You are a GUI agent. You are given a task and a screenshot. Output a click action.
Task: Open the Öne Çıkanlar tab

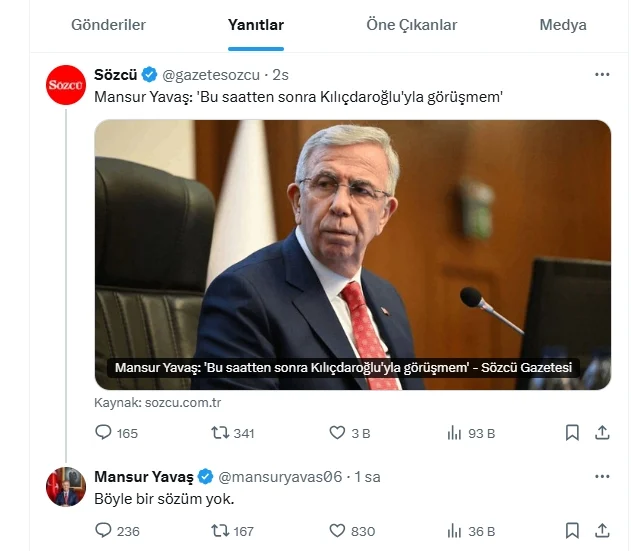tap(412, 25)
